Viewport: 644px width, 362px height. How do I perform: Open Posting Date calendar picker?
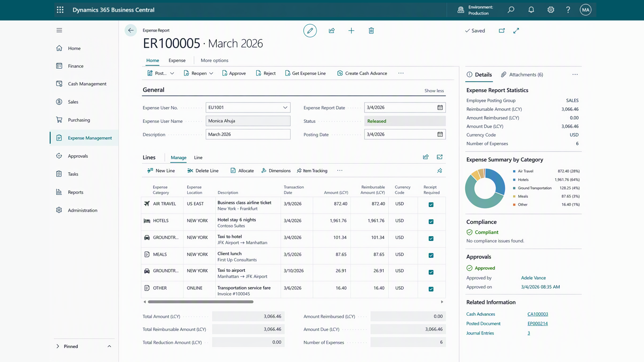[440, 134]
